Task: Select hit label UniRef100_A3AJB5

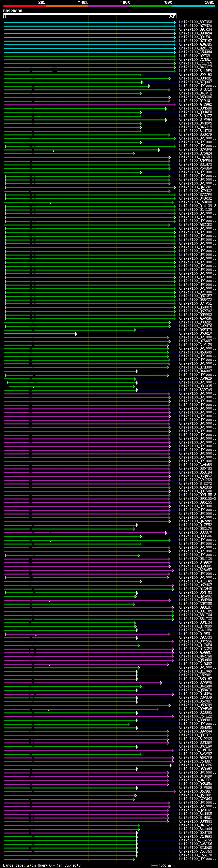Action: click(x=196, y=45)
